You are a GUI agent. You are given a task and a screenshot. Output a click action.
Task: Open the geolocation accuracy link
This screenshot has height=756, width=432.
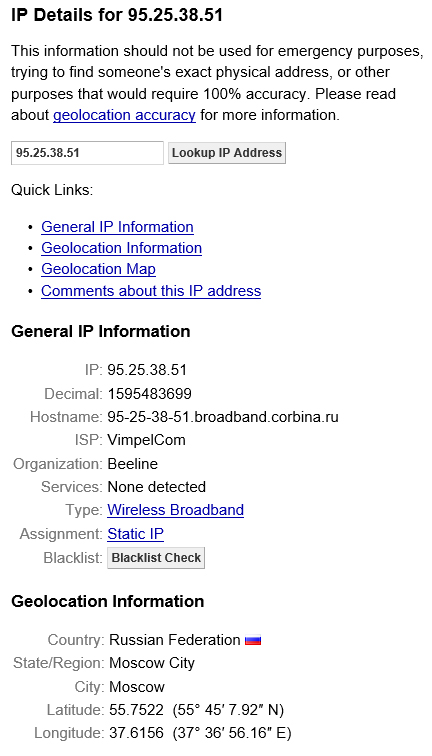124,115
